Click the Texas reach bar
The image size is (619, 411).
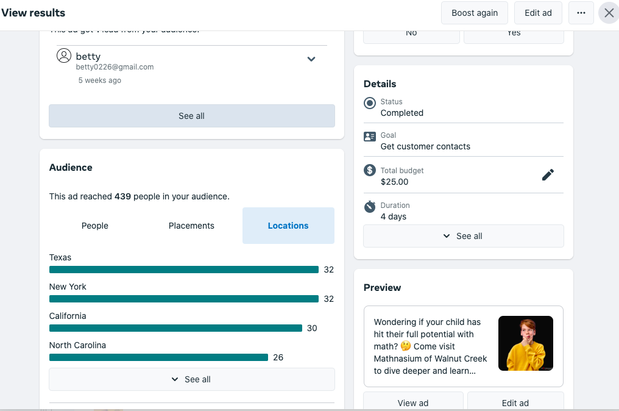tap(183, 270)
